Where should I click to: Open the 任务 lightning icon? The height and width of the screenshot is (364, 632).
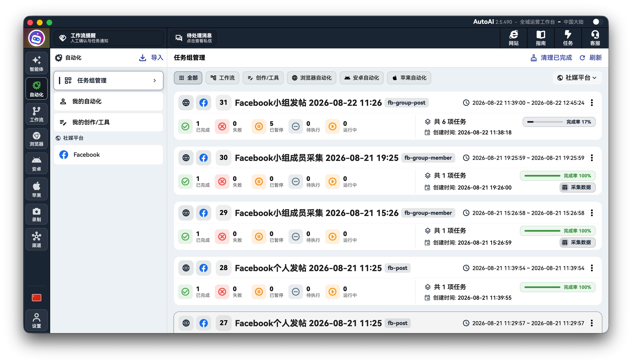pyautogui.click(x=568, y=38)
